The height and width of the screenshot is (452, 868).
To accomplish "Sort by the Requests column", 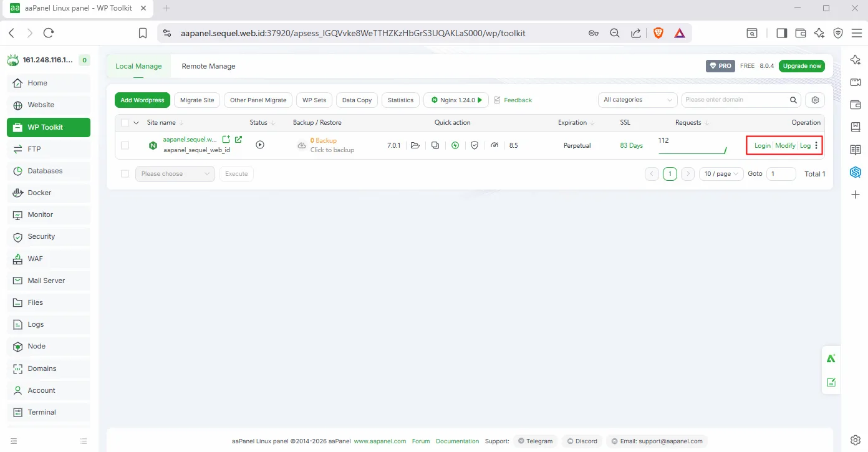I will pyautogui.click(x=692, y=123).
